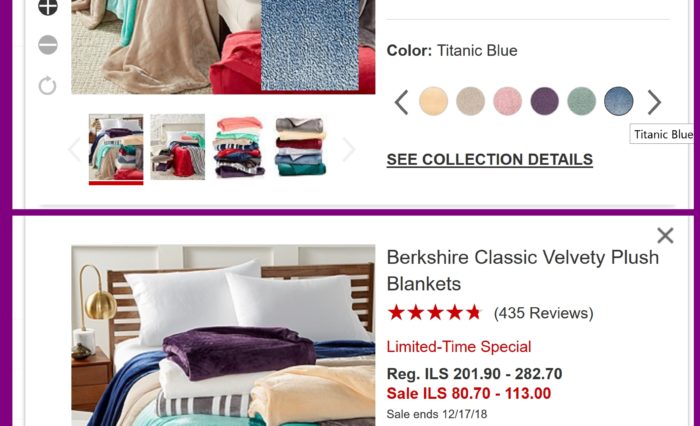Close the Berkshire blankets quick view
The width and height of the screenshot is (700, 426).
point(665,235)
